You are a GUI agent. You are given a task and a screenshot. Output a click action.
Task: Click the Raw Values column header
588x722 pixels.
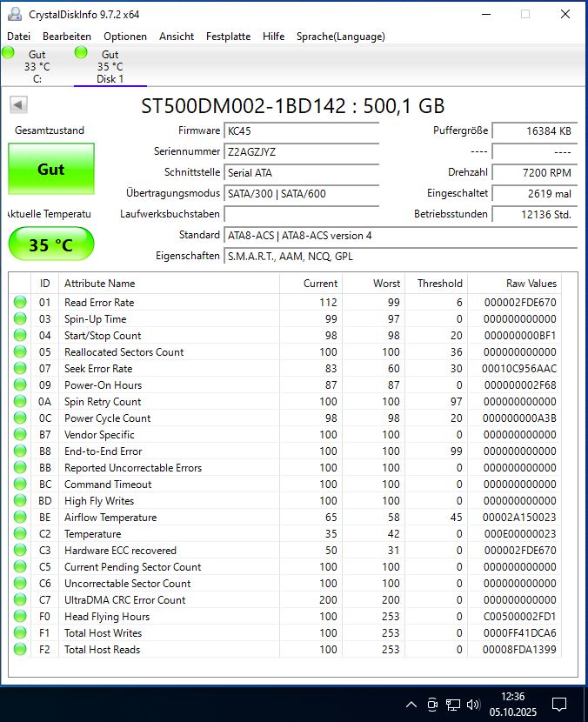(x=514, y=284)
